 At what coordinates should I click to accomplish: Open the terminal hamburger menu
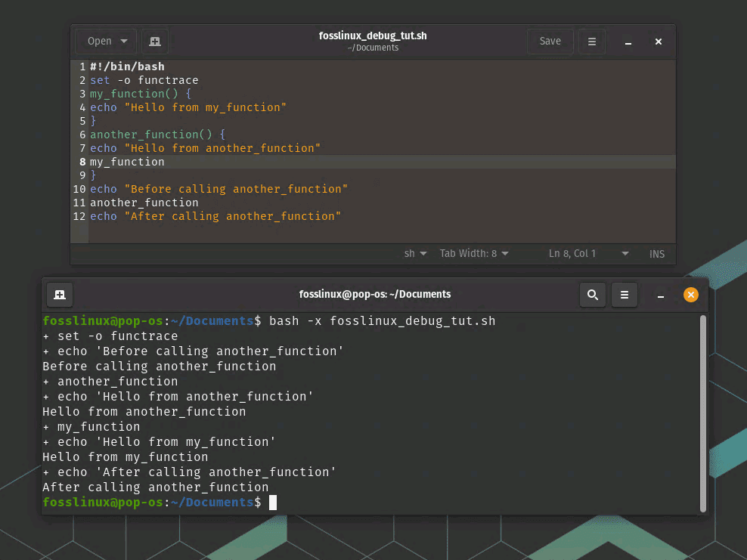(624, 295)
